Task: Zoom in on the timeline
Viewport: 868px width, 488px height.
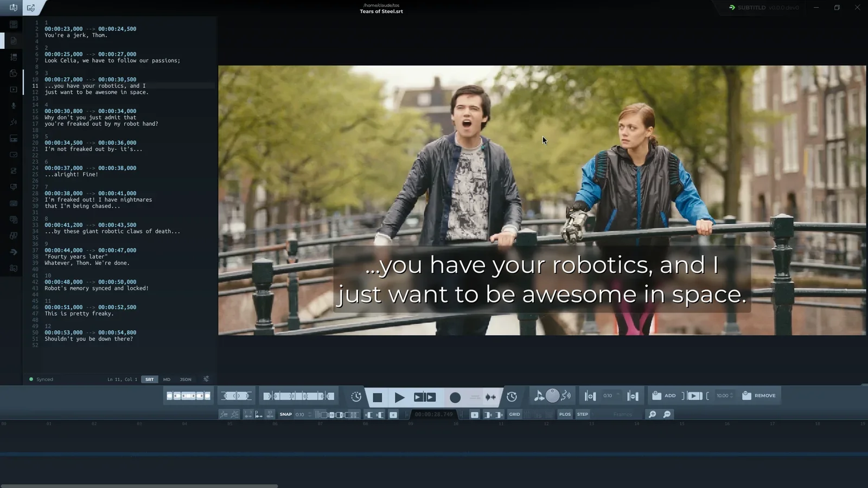Action: tap(652, 414)
